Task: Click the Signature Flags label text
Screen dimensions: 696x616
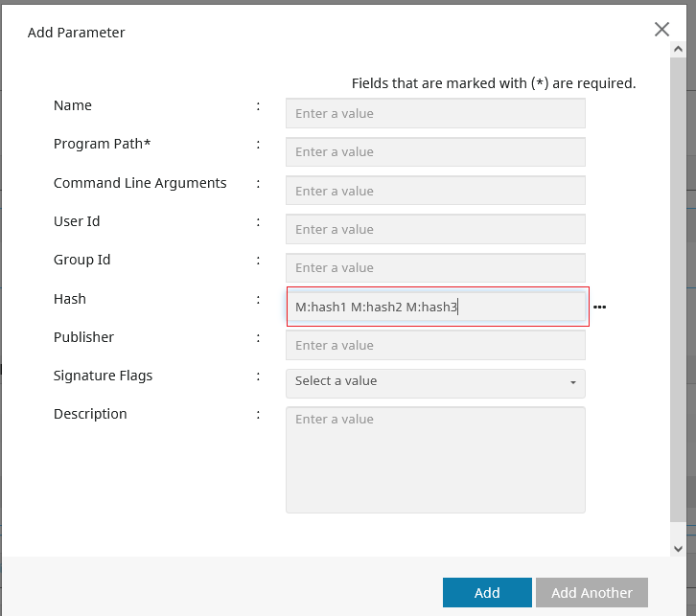Action: (x=103, y=376)
